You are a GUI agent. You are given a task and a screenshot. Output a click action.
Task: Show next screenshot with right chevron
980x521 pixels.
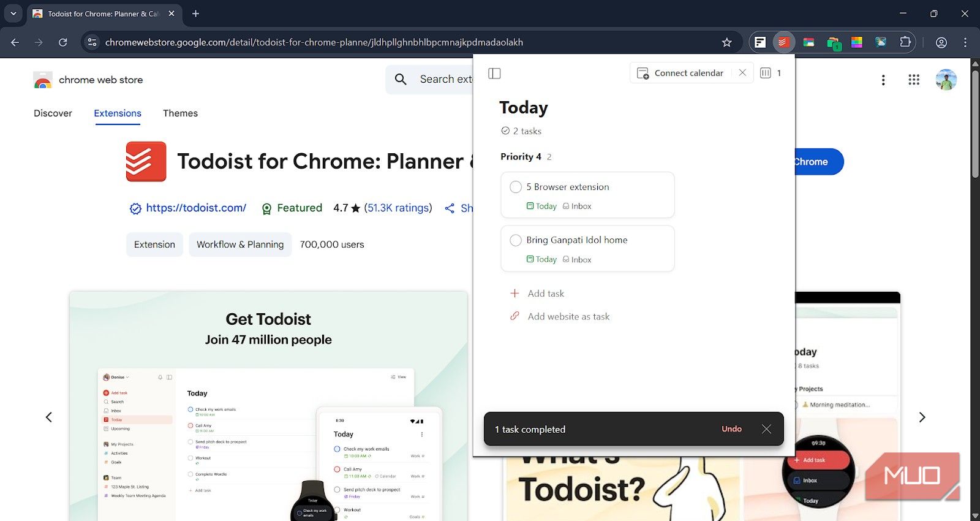pos(922,417)
